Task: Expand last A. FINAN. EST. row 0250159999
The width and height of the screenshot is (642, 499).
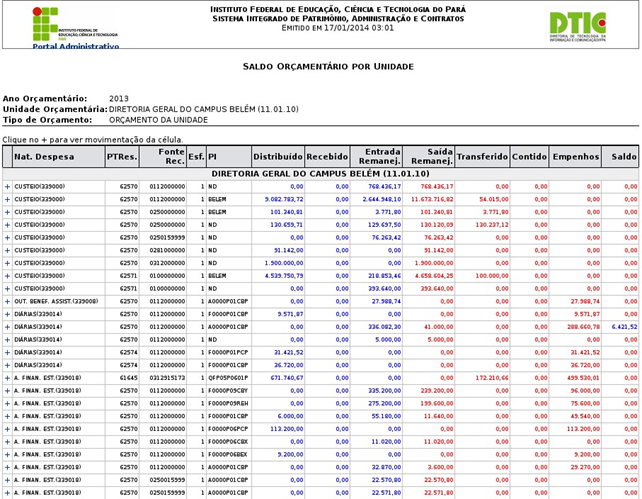Action: coord(7,493)
